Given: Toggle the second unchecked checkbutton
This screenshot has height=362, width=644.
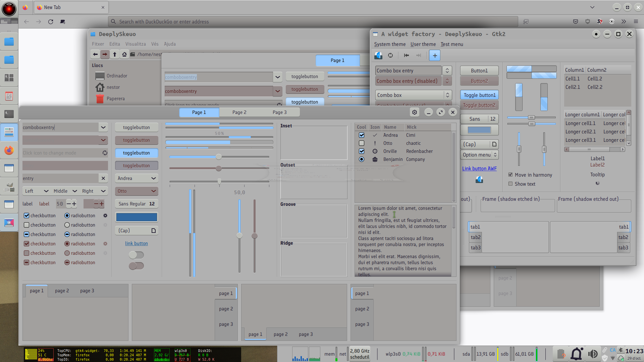Looking at the screenshot, I should 26,225.
